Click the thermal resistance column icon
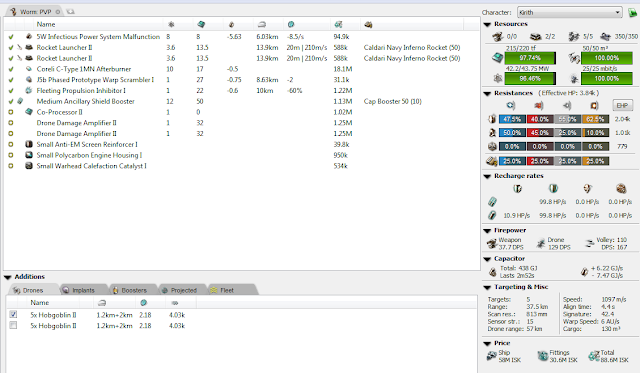Viewport: 640px width, 373px height. [x=539, y=106]
